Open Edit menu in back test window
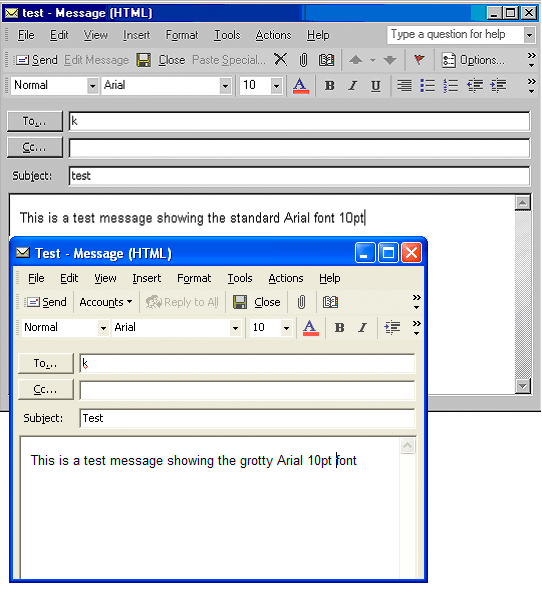Image resolution: width=542 pixels, height=593 pixels. [59, 35]
